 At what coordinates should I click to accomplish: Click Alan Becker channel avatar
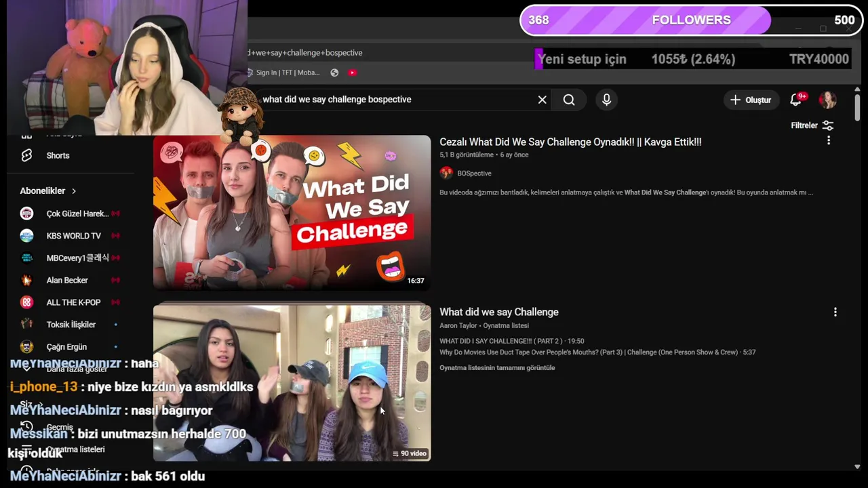click(x=26, y=280)
